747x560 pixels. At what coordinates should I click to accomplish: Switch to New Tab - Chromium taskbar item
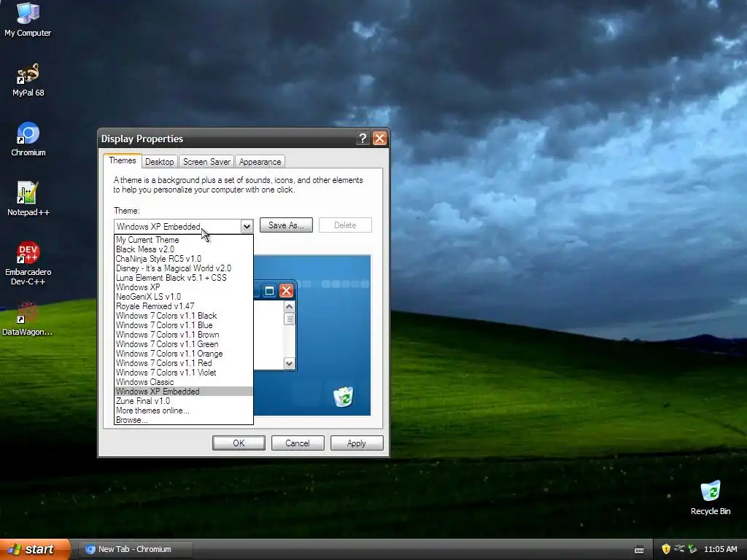pos(135,549)
